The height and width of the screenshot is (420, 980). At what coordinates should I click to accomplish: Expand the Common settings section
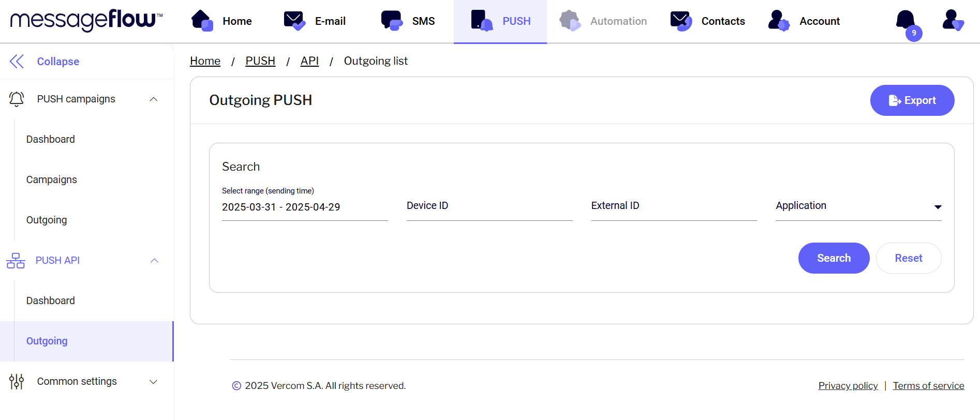click(154, 382)
